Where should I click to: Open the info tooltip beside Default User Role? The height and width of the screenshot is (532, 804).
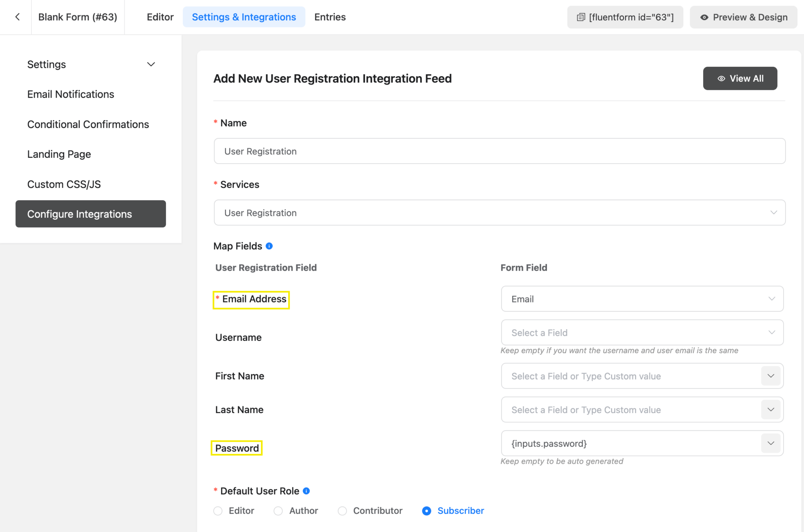click(x=306, y=490)
